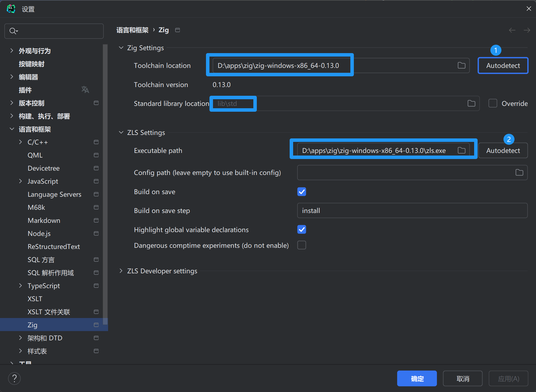536x392 pixels.
Task: Click project icon beside Node.js
Action: click(x=96, y=234)
